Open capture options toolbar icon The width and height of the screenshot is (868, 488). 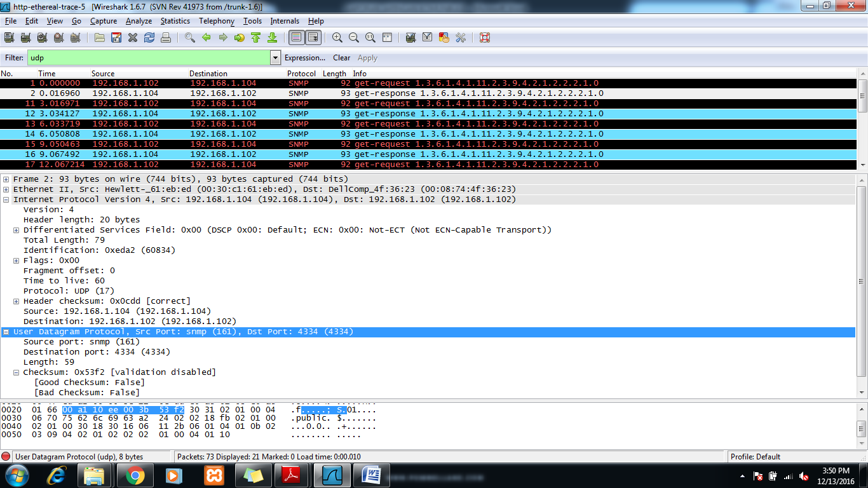pyautogui.click(x=25, y=37)
